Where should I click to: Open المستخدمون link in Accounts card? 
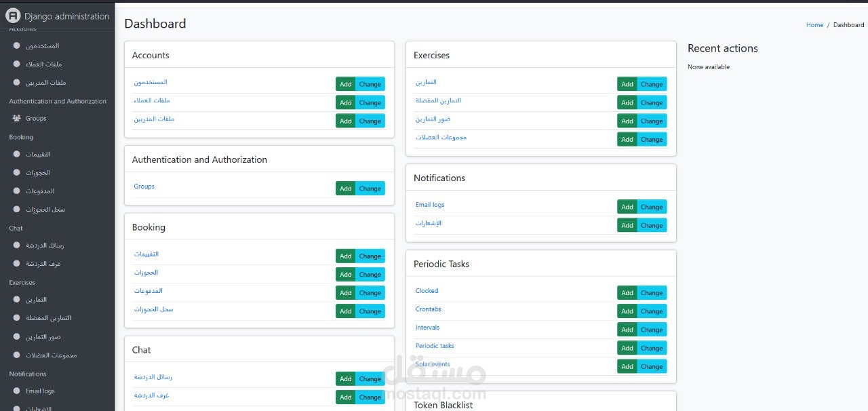click(151, 82)
